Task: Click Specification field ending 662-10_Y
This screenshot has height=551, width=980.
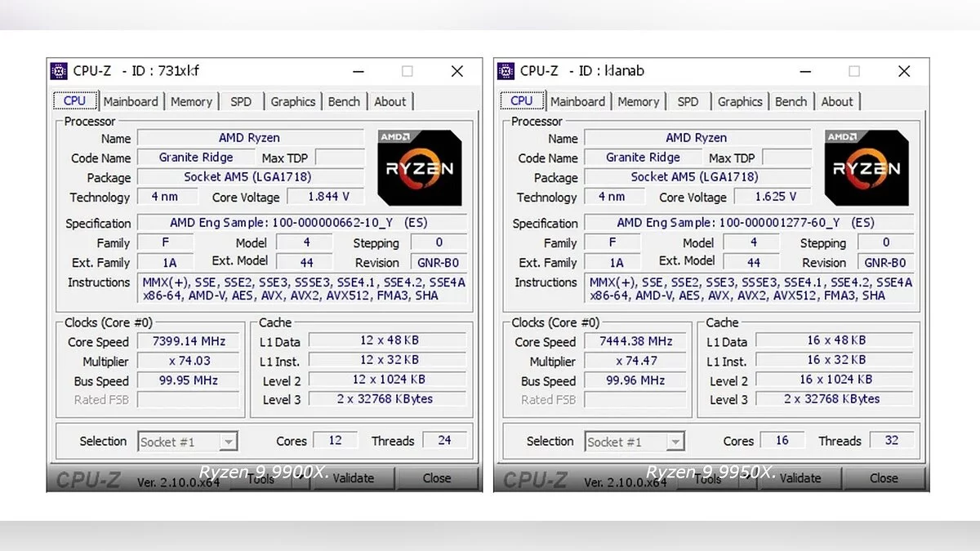Action: (302, 223)
